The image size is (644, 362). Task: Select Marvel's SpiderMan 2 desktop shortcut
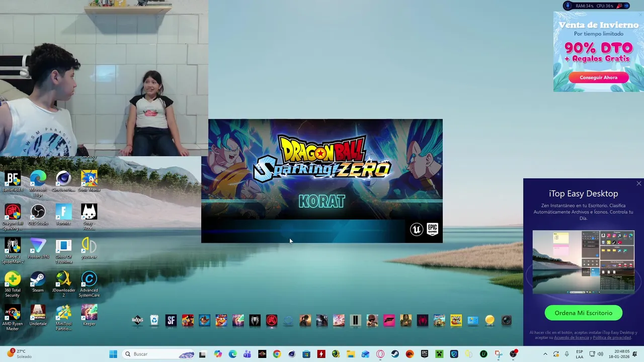tap(13, 251)
